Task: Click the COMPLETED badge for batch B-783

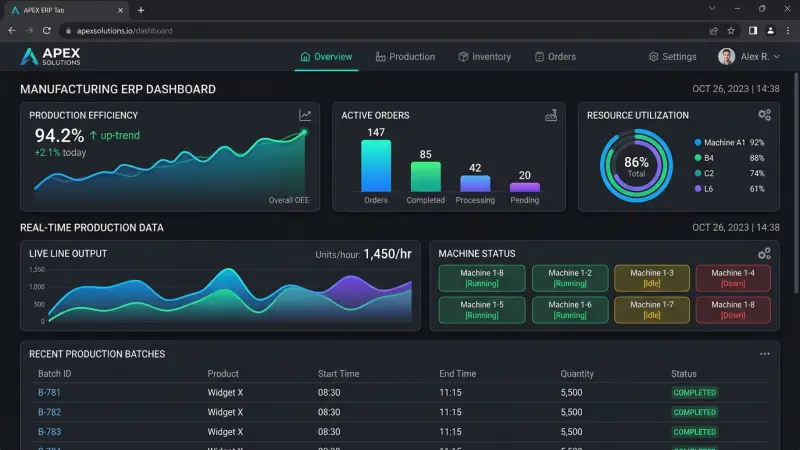Action: point(694,432)
